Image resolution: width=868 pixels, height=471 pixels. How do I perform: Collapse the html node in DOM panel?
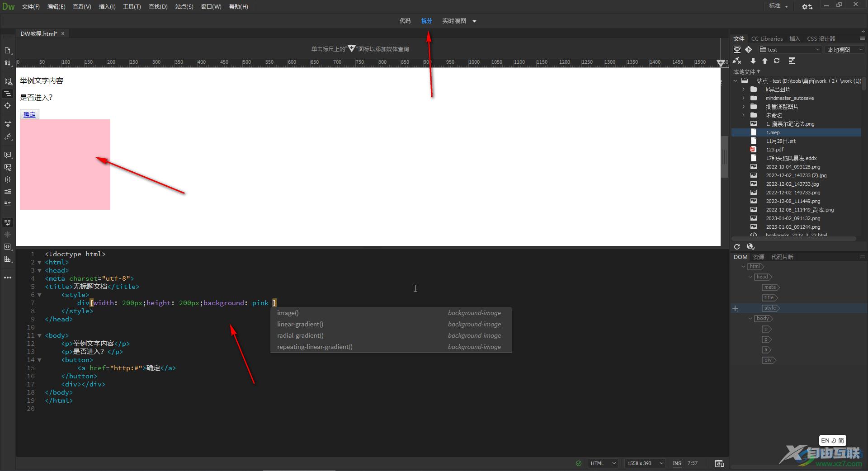click(x=743, y=267)
